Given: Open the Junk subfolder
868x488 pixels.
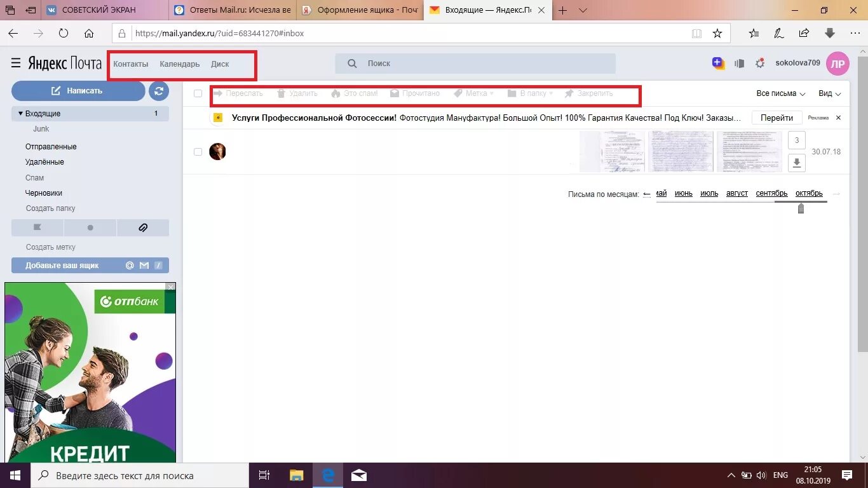Looking at the screenshot, I should [41, 129].
